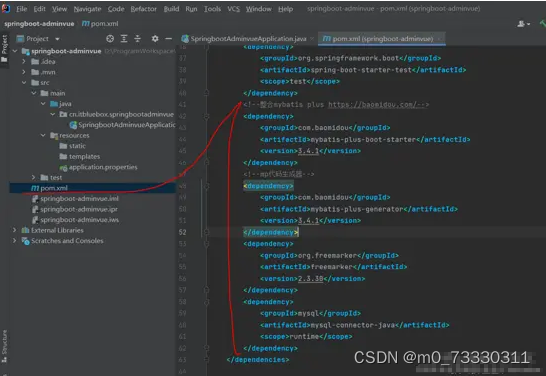
Task: Close the SpringbootAdminvueApplication.java tab
Action: (312, 39)
